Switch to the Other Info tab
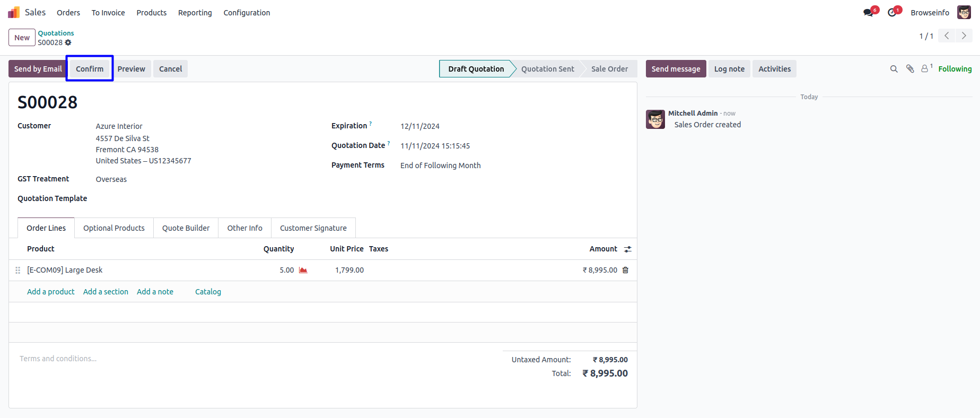The width and height of the screenshot is (980, 418). coord(244,228)
